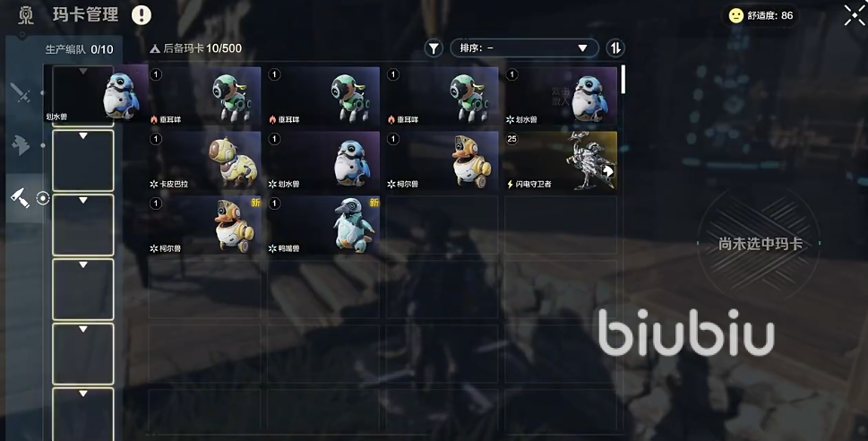Open the filter funnel icon

click(x=434, y=48)
